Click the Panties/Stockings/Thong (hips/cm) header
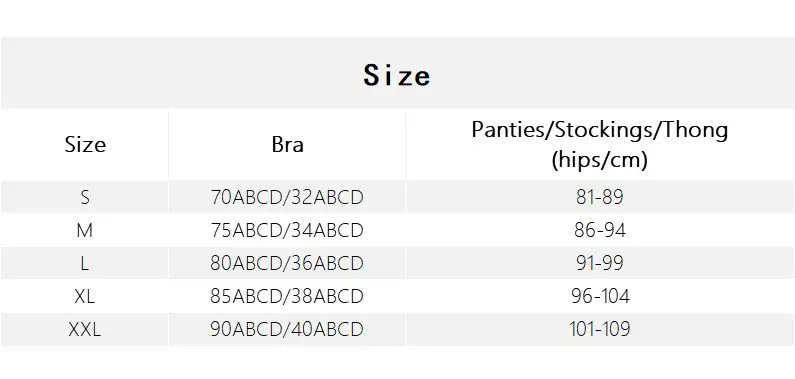The image size is (795, 379). 600,145
